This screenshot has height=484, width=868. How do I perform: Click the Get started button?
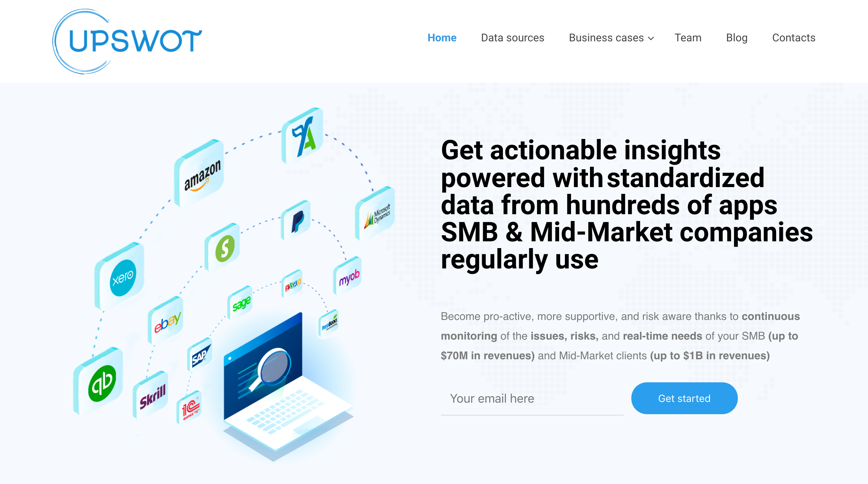click(x=684, y=398)
